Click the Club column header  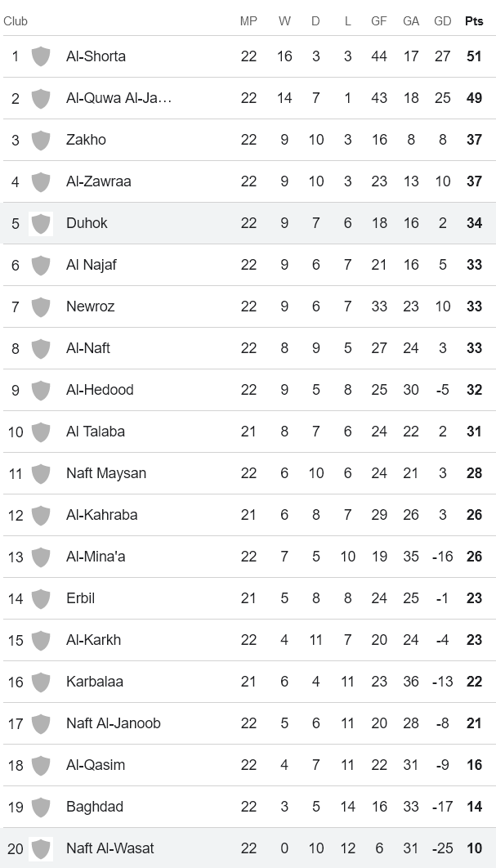(x=16, y=21)
